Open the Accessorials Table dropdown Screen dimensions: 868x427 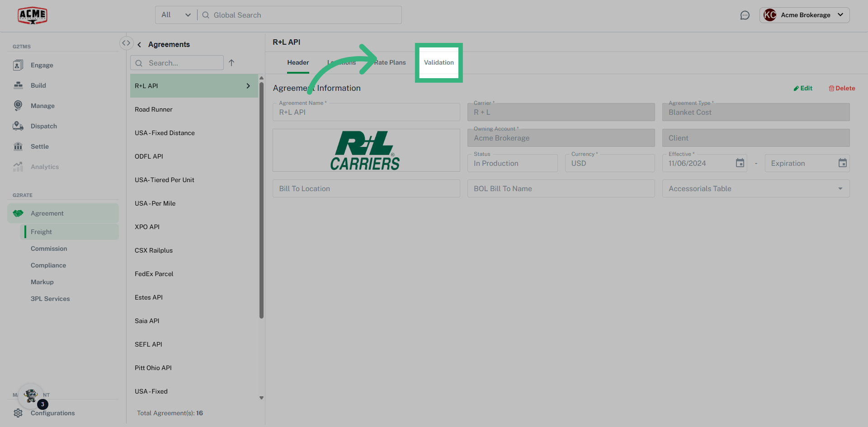[x=840, y=188]
